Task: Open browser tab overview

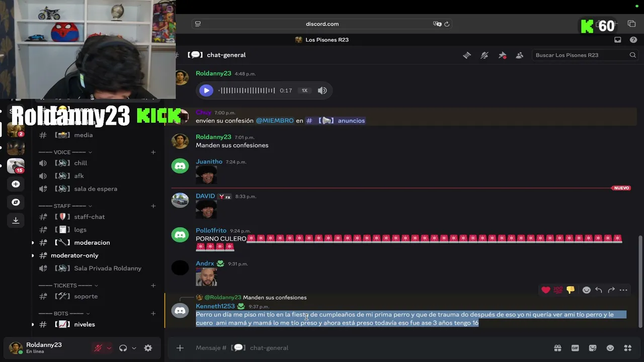Action: point(632,24)
